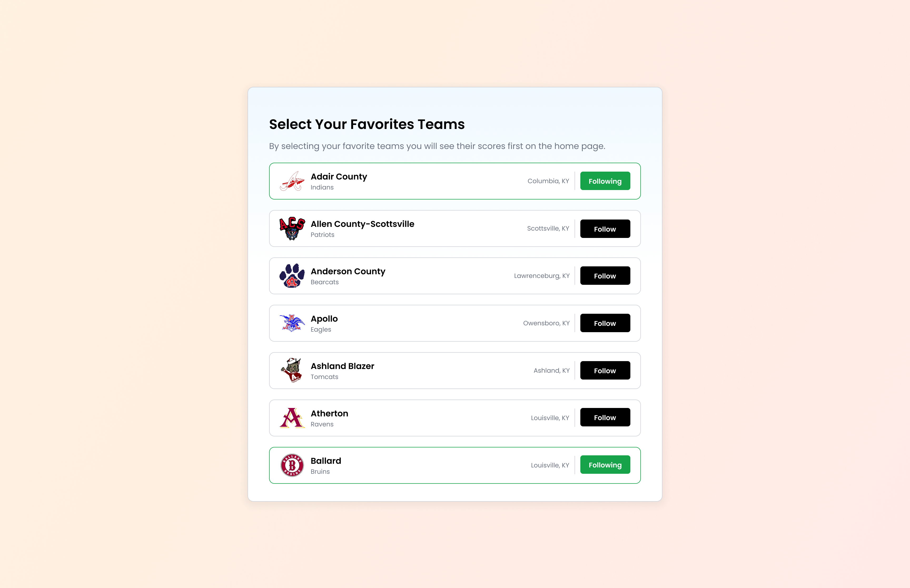
Task: Follow the Atherton Ravens
Action: click(x=605, y=417)
